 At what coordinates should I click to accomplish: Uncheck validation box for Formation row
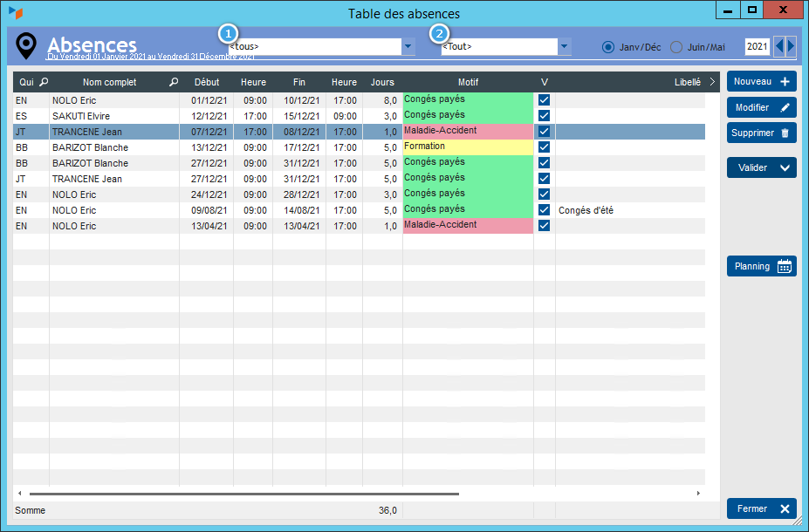tap(545, 147)
